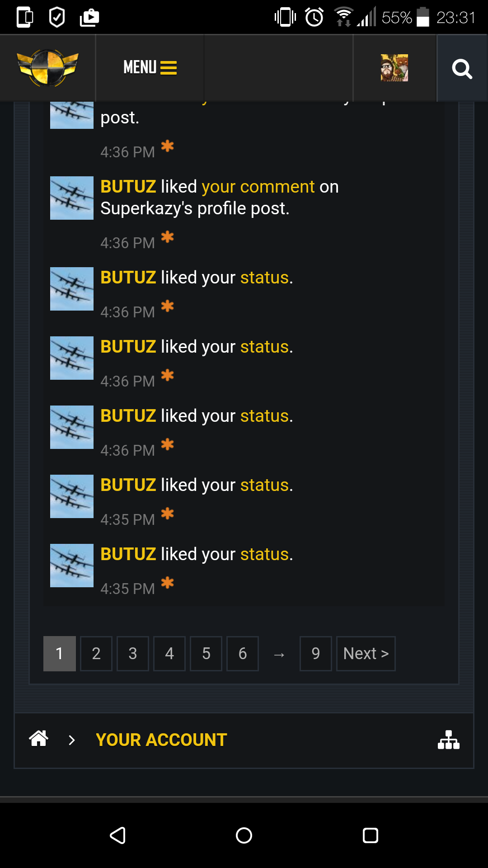This screenshot has width=488, height=868.
Task: Open BUTUZ profile from 4:35 PM bottom alert
Action: [x=128, y=554]
